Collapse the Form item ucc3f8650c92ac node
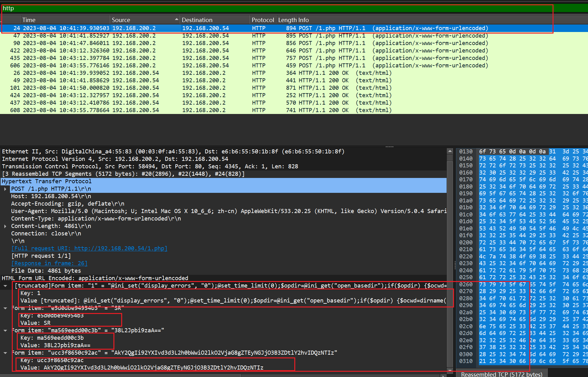 click(x=5, y=353)
